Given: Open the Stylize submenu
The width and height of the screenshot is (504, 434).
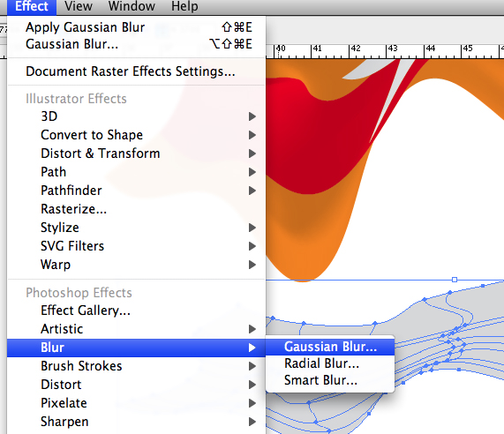Looking at the screenshot, I should tap(136, 228).
